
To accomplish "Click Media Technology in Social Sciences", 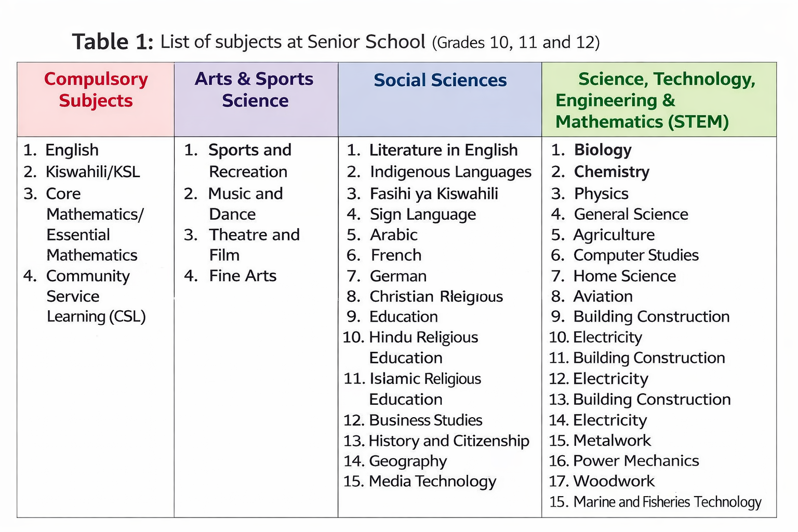I will 432,481.
